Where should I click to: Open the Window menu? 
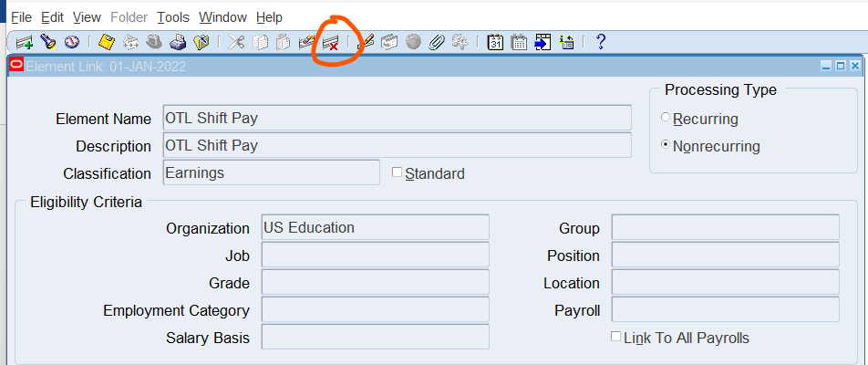(x=222, y=17)
